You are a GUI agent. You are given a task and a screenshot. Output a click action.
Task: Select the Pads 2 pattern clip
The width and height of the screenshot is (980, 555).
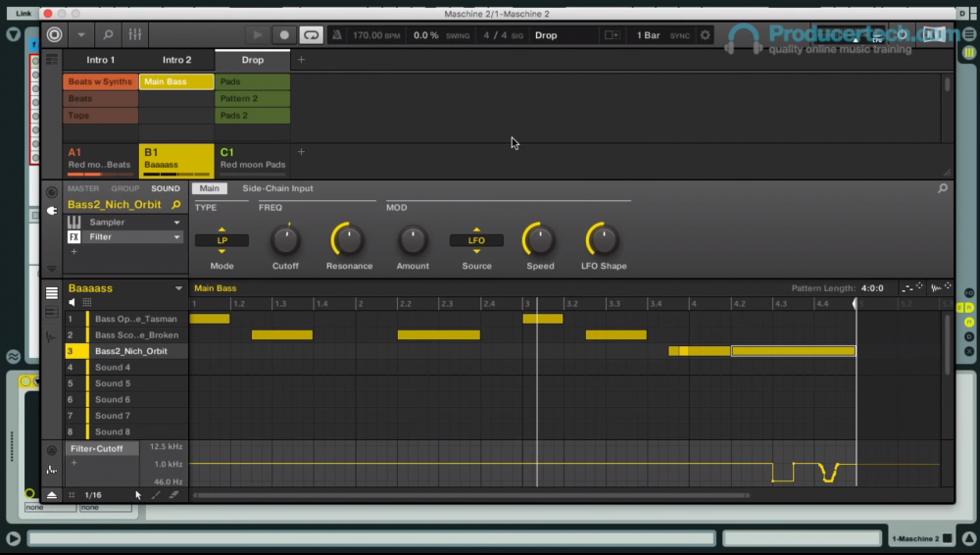[253, 115]
